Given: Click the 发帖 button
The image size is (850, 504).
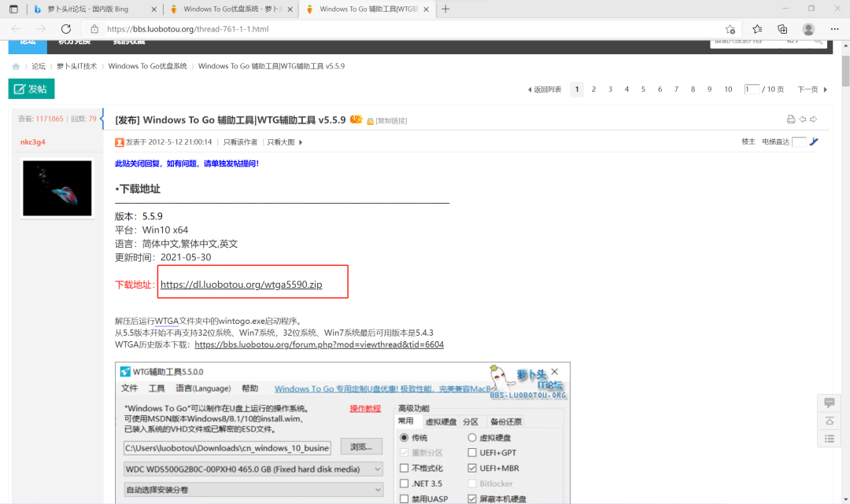Looking at the screenshot, I should (x=31, y=89).
